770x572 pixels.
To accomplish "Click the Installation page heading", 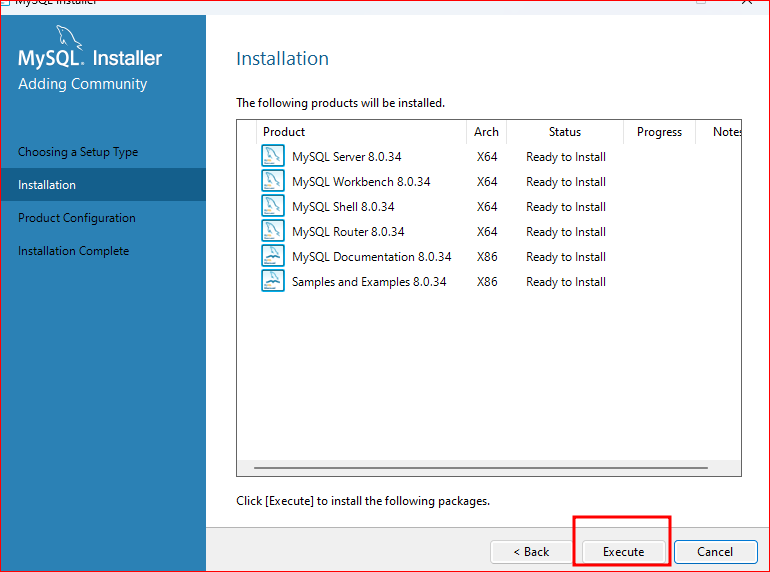I will (282, 58).
